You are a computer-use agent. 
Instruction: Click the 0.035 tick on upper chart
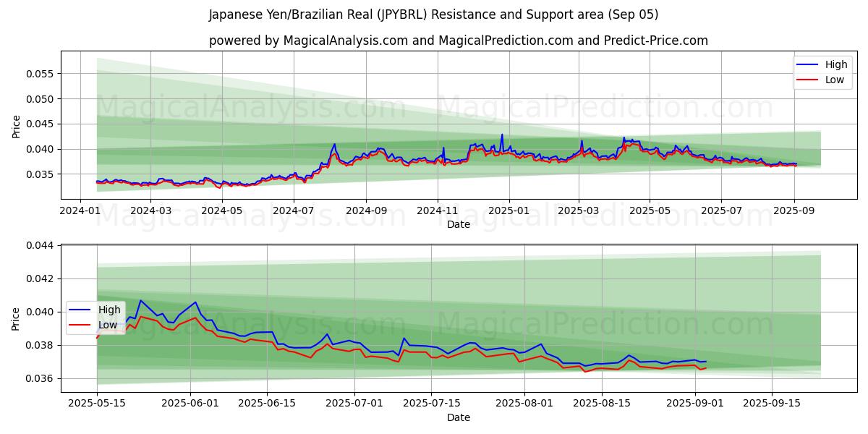click(41, 174)
